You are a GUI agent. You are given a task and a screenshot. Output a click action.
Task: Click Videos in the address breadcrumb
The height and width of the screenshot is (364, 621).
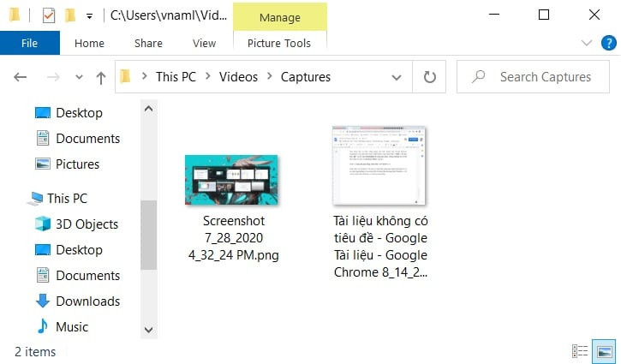tap(238, 77)
